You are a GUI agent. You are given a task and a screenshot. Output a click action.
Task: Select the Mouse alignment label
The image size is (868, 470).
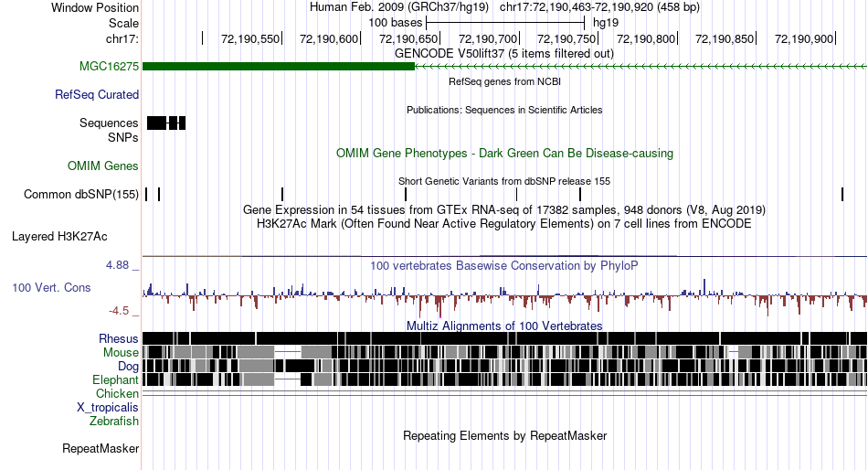[121, 353]
